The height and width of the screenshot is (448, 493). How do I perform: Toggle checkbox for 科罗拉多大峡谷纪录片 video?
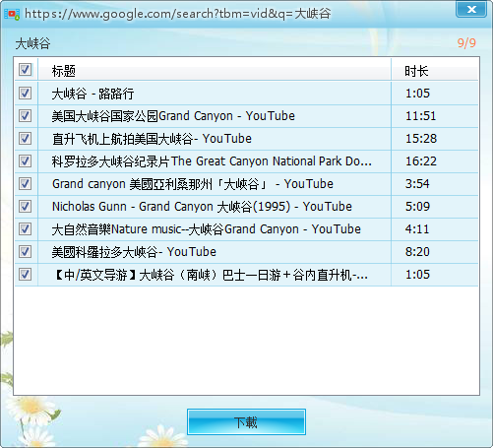(x=25, y=161)
